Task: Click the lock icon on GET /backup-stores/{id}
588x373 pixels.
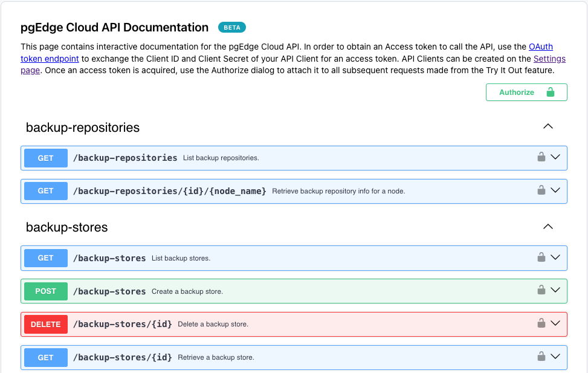Action: (541, 357)
